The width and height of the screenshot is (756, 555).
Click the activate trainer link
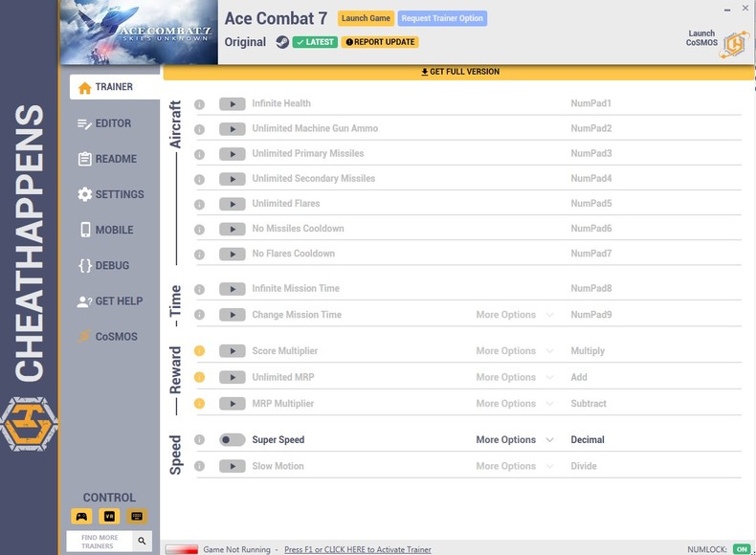tap(358, 549)
